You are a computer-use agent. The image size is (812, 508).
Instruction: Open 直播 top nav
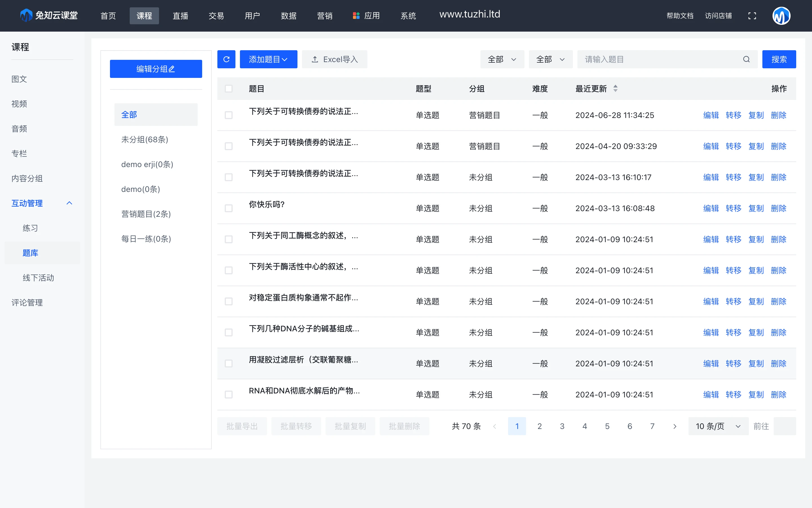click(180, 16)
